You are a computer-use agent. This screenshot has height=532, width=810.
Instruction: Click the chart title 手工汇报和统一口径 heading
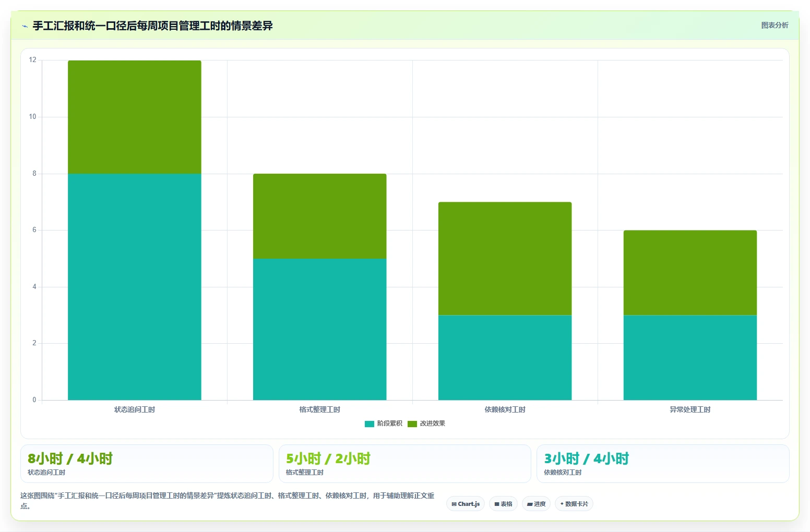152,26
